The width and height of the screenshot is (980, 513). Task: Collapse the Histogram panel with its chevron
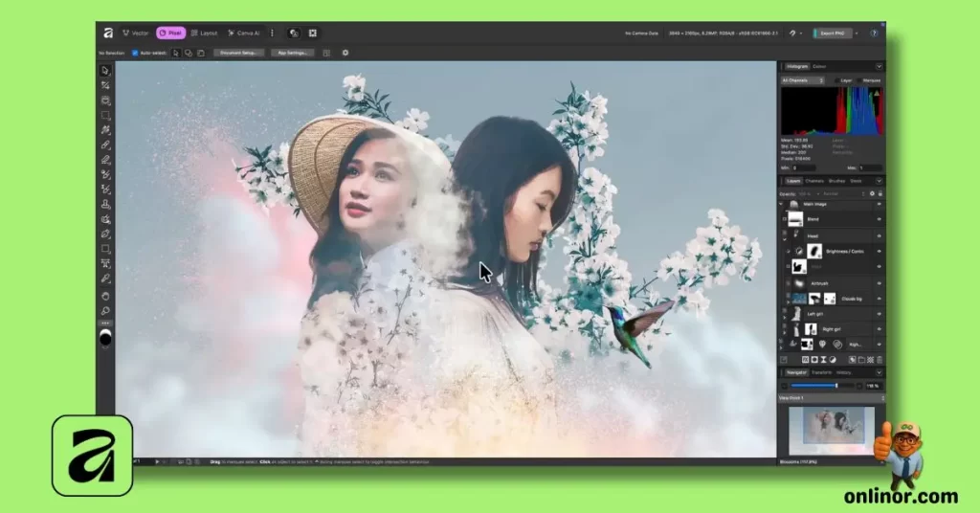click(x=879, y=66)
